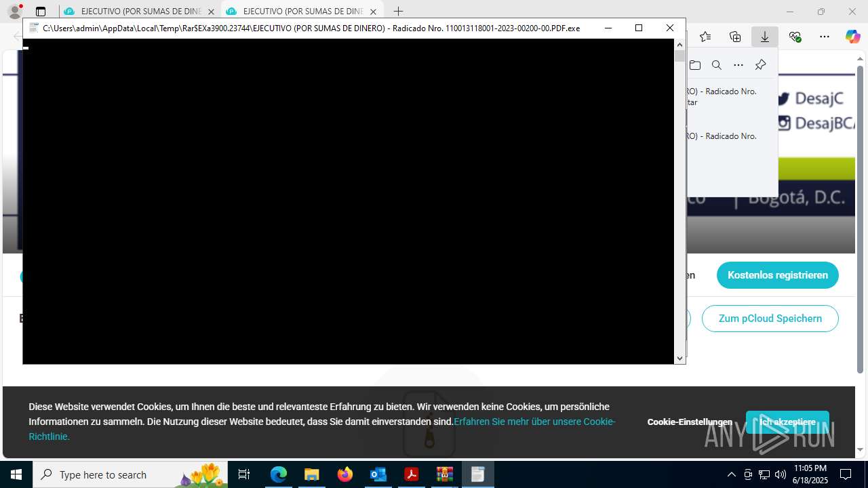
Task: Show hidden system tray icons
Action: [x=731, y=474]
